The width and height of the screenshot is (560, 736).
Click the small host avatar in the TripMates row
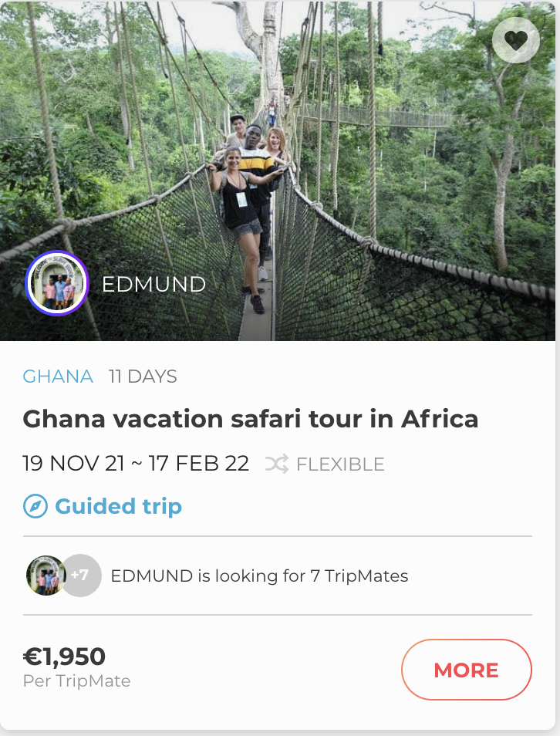46,576
